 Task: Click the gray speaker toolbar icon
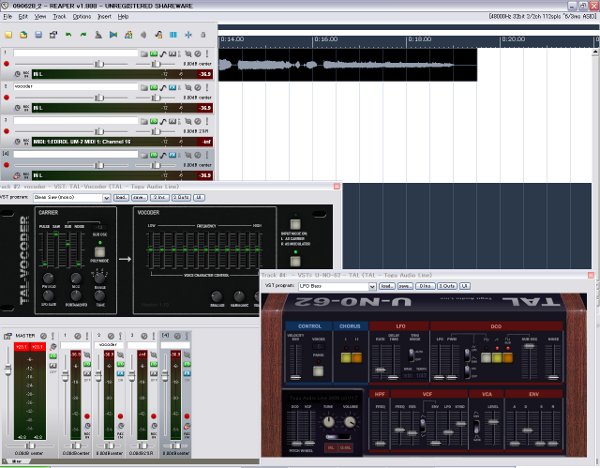pos(143,35)
